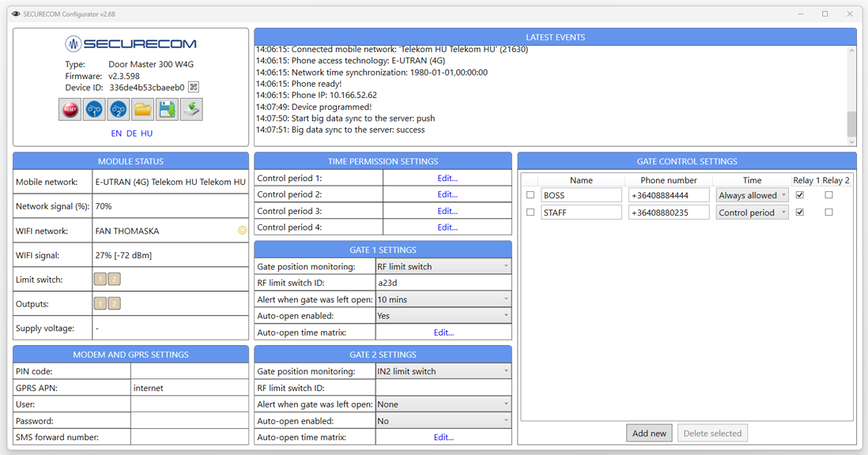Tick the selection checkbox for BOSS row

click(530, 195)
